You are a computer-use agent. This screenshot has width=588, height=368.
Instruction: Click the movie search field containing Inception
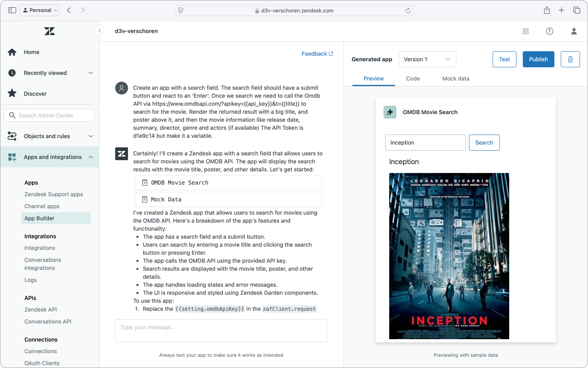coord(425,143)
